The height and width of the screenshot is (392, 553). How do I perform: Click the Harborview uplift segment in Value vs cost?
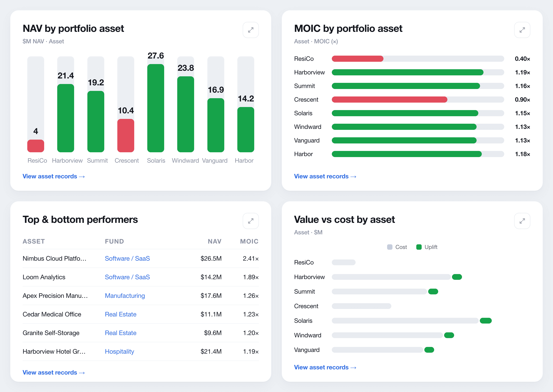[457, 277]
